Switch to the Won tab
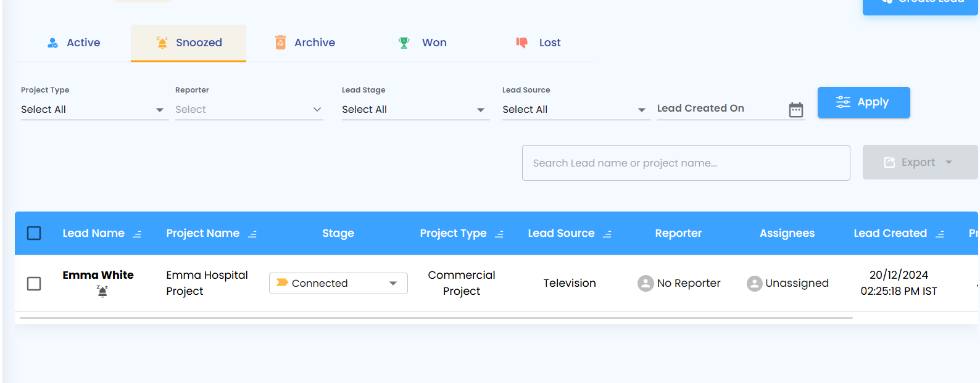 click(423, 43)
